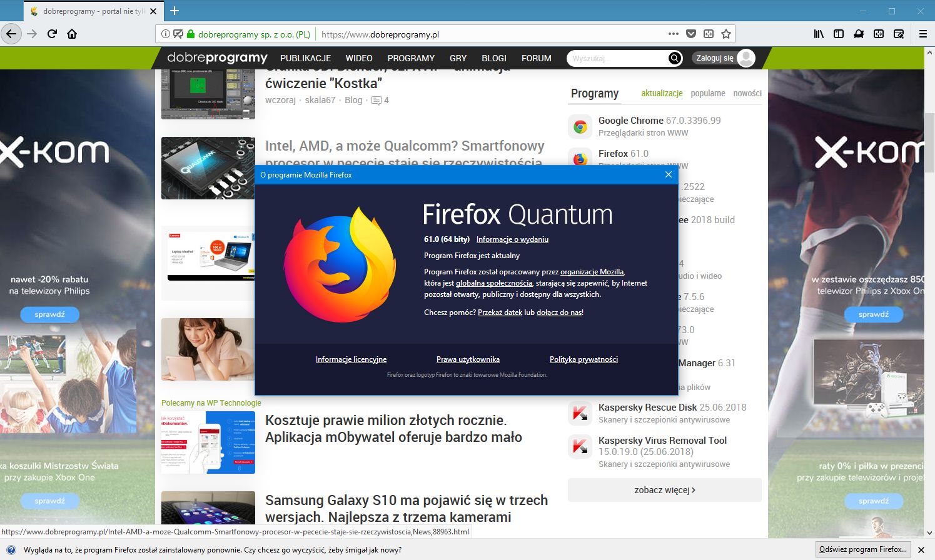Open the Library toolbar button

click(x=819, y=34)
